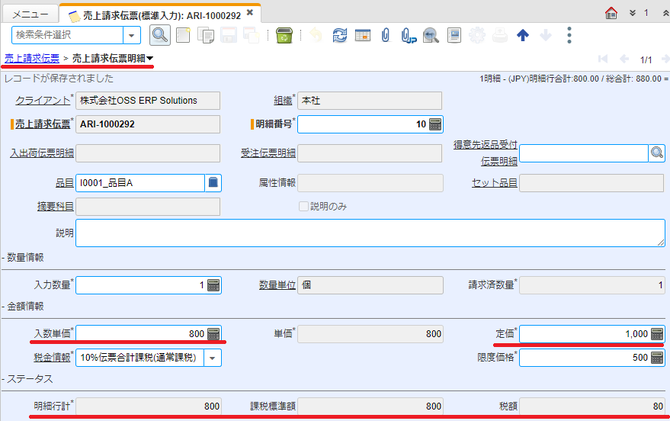The width and height of the screenshot is (670, 421).
Task: Go to previous record navigation arrow
Action: (x=624, y=59)
